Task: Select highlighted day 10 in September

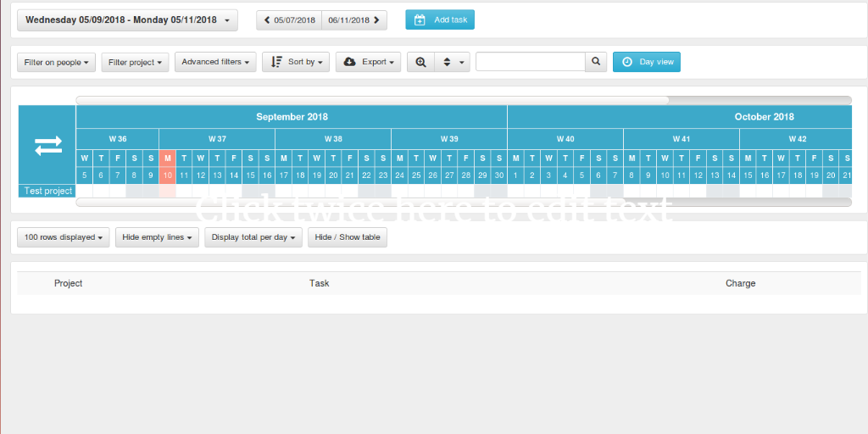Action: pos(167,175)
